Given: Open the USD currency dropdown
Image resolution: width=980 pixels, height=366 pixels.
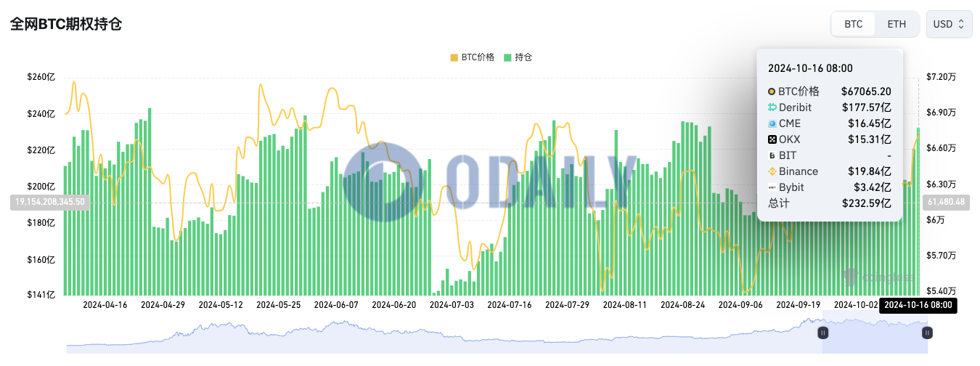Looking at the screenshot, I should [949, 24].
